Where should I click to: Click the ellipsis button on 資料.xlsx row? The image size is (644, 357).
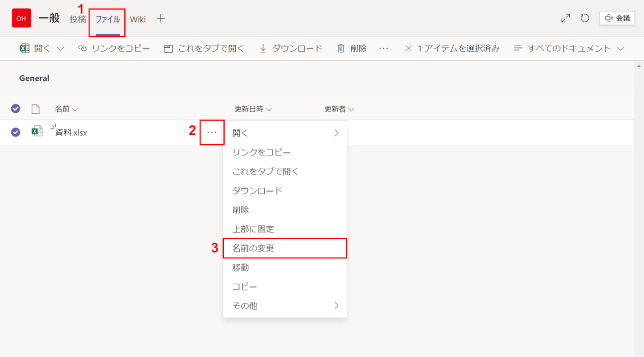click(x=212, y=132)
